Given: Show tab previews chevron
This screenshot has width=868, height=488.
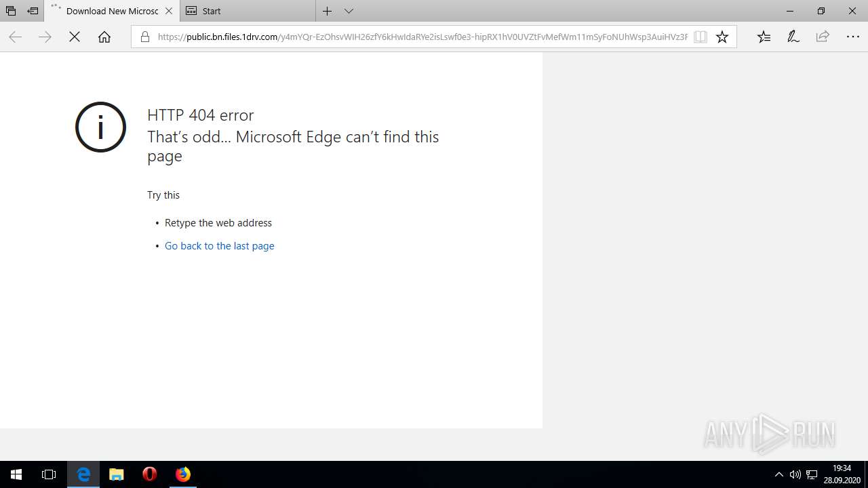Looking at the screenshot, I should [x=349, y=11].
